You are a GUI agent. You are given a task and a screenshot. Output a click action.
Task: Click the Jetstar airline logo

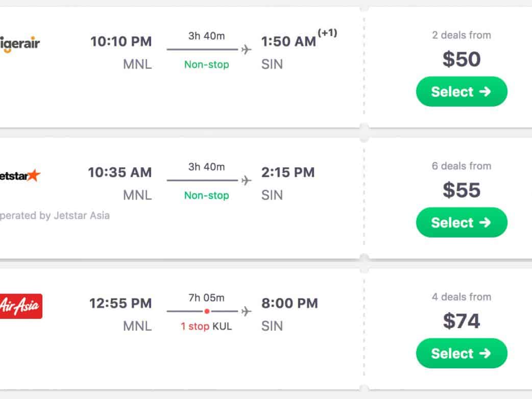(x=20, y=176)
